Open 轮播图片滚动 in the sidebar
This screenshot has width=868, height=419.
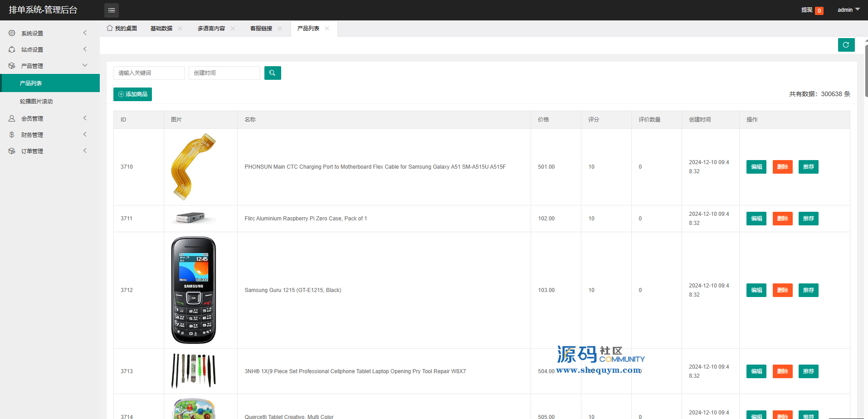(36, 102)
